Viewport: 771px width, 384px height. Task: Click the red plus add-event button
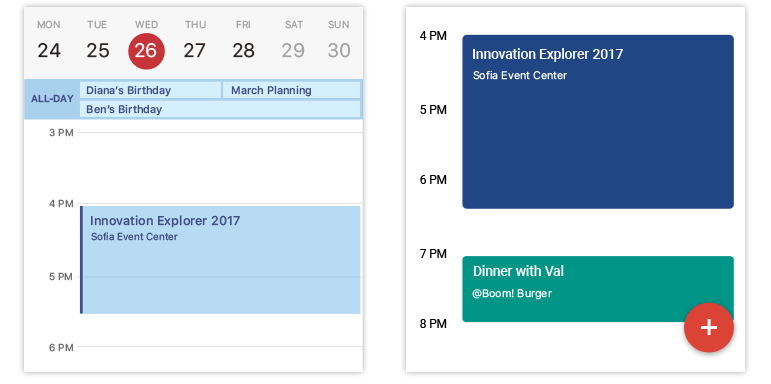709,327
